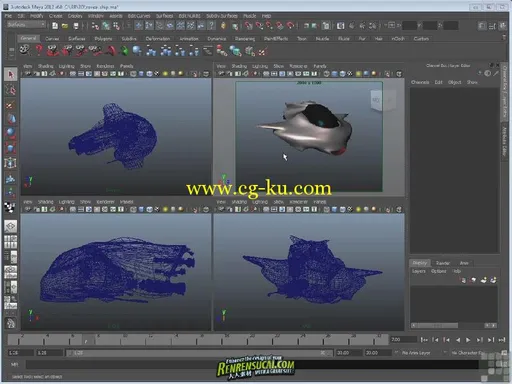Open Show menu in bottom-right viewport
This screenshot has width=512, height=384.
(278, 202)
